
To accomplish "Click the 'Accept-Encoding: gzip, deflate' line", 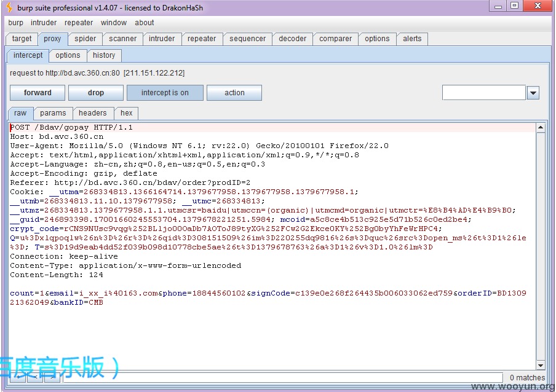I will [84, 173].
